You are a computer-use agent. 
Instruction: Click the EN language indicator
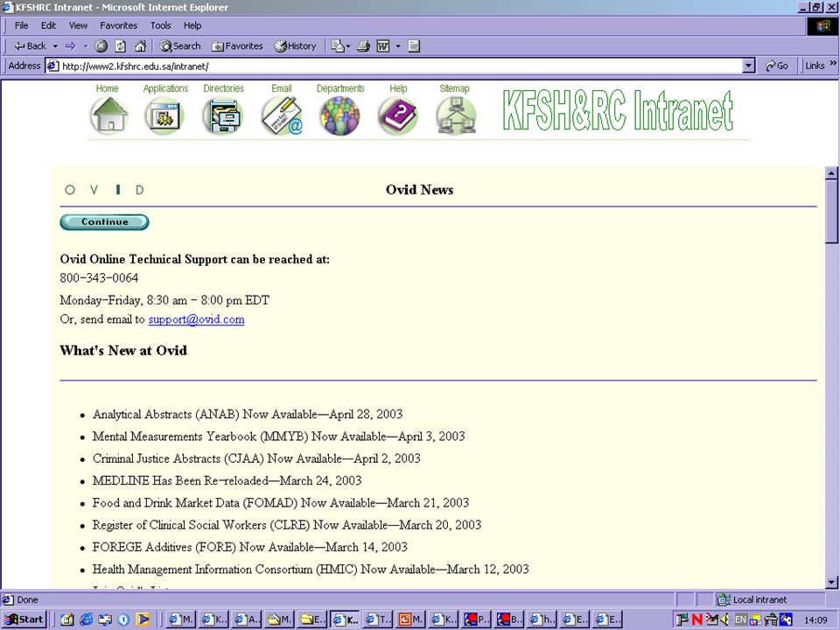(740, 619)
